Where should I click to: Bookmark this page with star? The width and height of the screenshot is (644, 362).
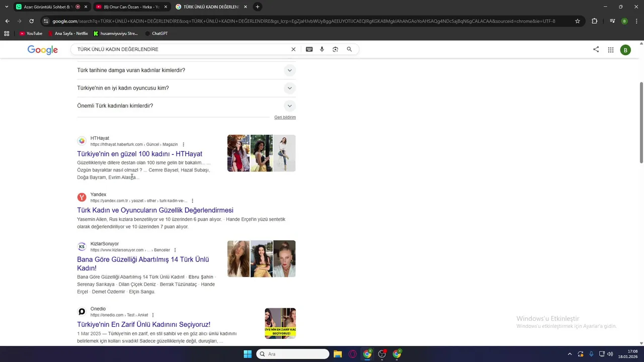click(578, 21)
